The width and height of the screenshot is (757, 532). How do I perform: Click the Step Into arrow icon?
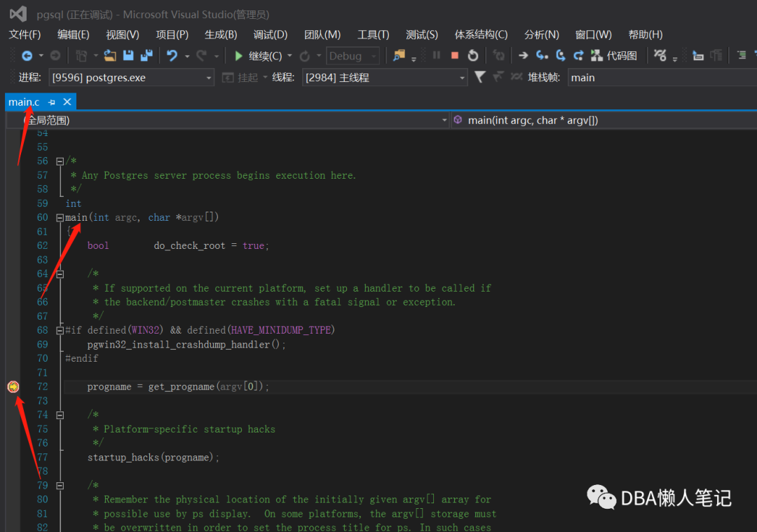(x=542, y=56)
